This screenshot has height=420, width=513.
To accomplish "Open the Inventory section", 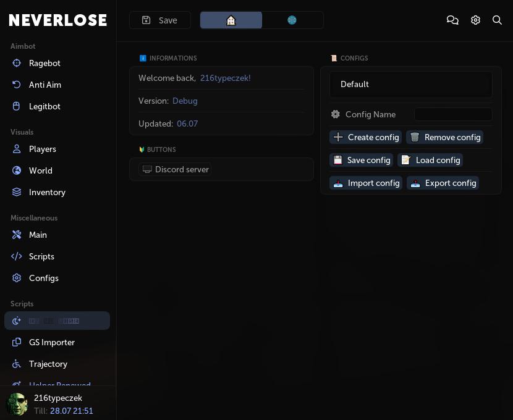I will pyautogui.click(x=47, y=192).
